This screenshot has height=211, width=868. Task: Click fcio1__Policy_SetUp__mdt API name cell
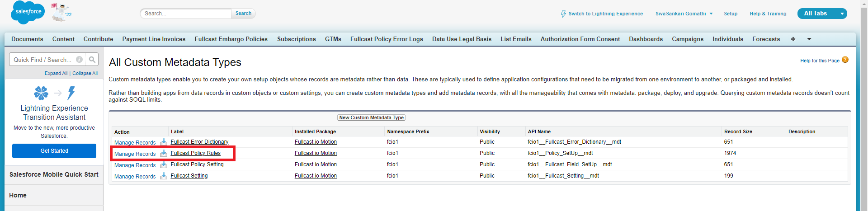tap(560, 153)
